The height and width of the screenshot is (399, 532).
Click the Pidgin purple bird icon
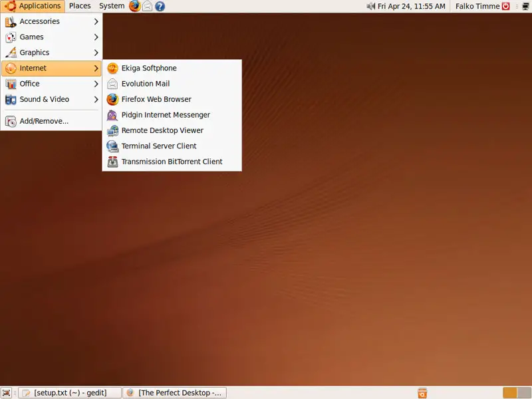tap(112, 115)
